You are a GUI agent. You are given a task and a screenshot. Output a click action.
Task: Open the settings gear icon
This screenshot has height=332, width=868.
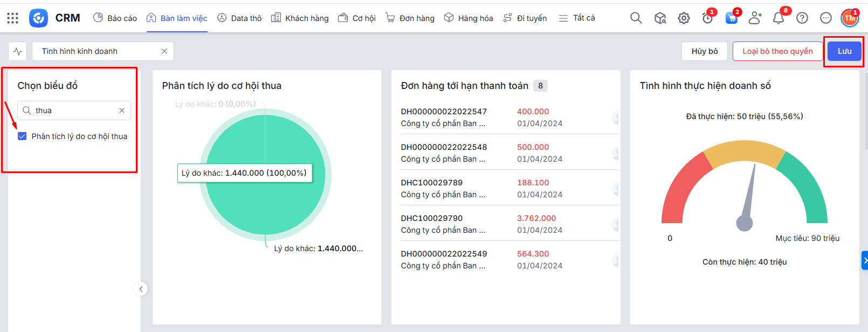pyautogui.click(x=684, y=18)
